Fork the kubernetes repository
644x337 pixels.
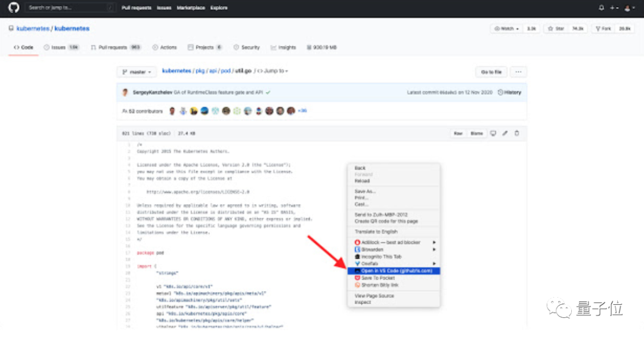click(x=603, y=29)
